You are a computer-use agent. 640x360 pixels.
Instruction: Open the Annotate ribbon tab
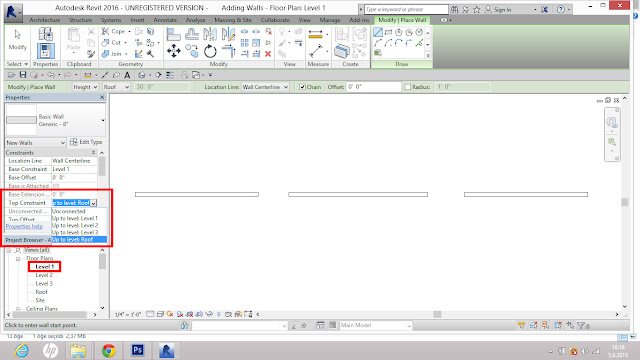point(165,20)
